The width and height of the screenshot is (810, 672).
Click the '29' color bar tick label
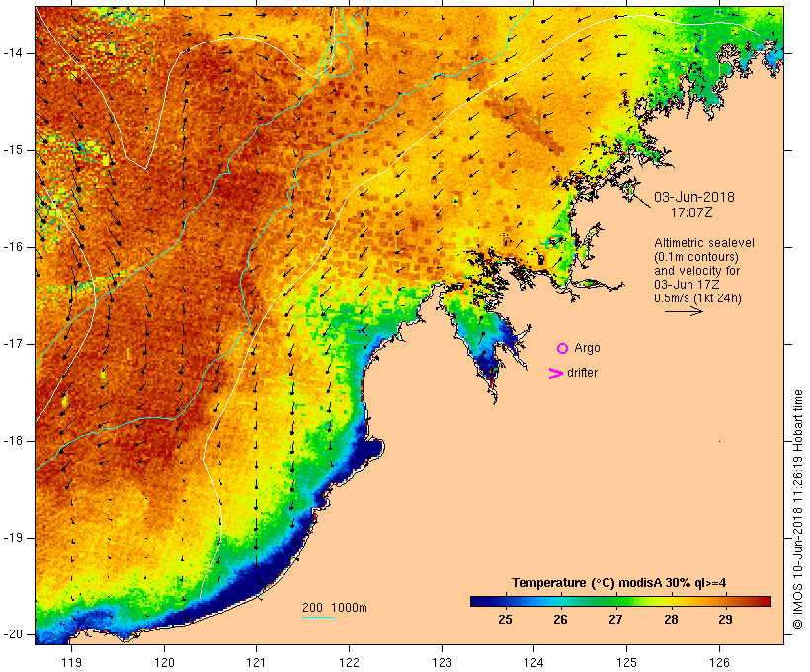(725, 620)
